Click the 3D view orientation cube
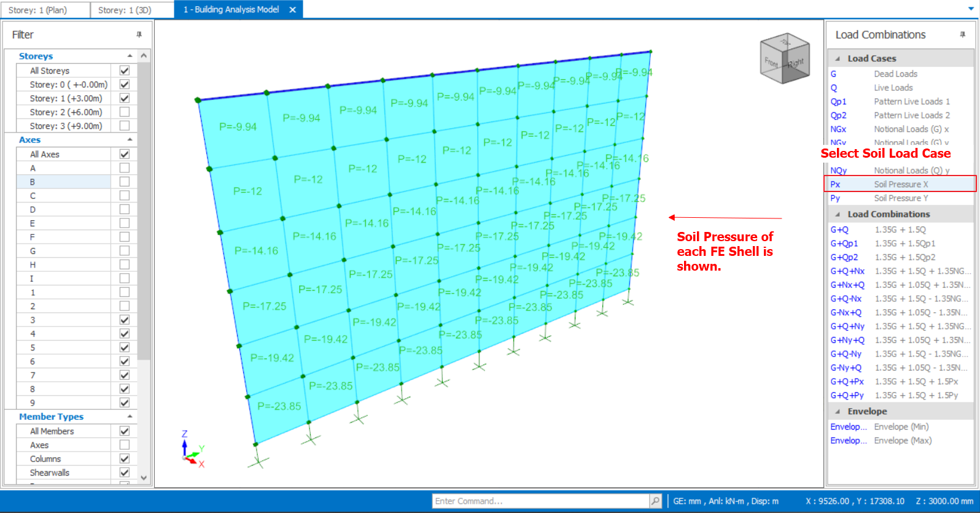The image size is (980, 513). (785, 59)
